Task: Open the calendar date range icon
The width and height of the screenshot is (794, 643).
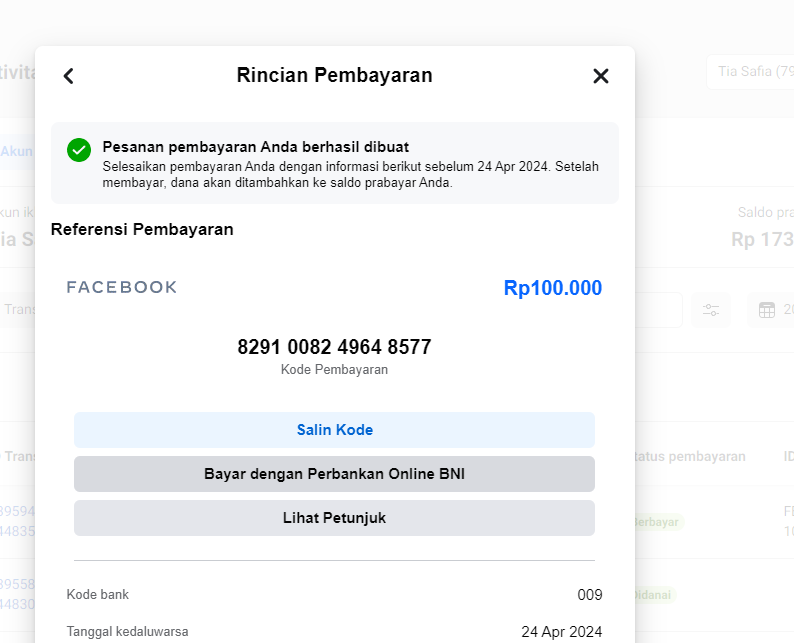Action: [x=767, y=310]
